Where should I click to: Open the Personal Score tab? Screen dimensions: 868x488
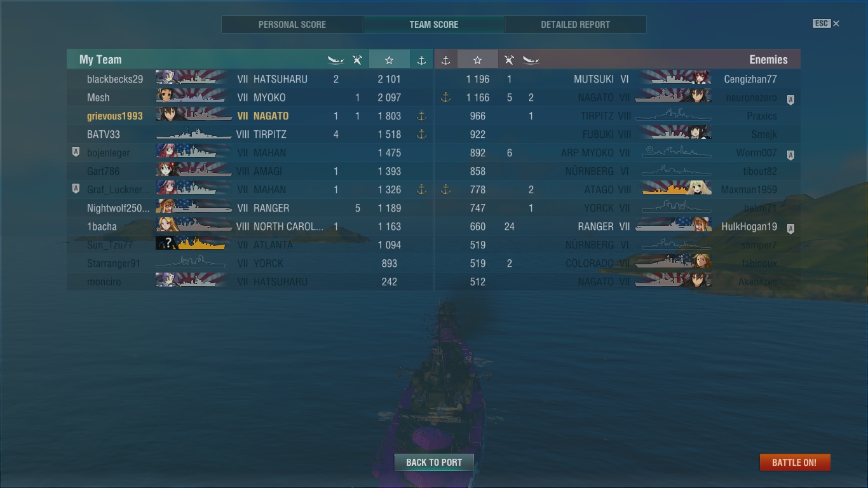(x=292, y=25)
